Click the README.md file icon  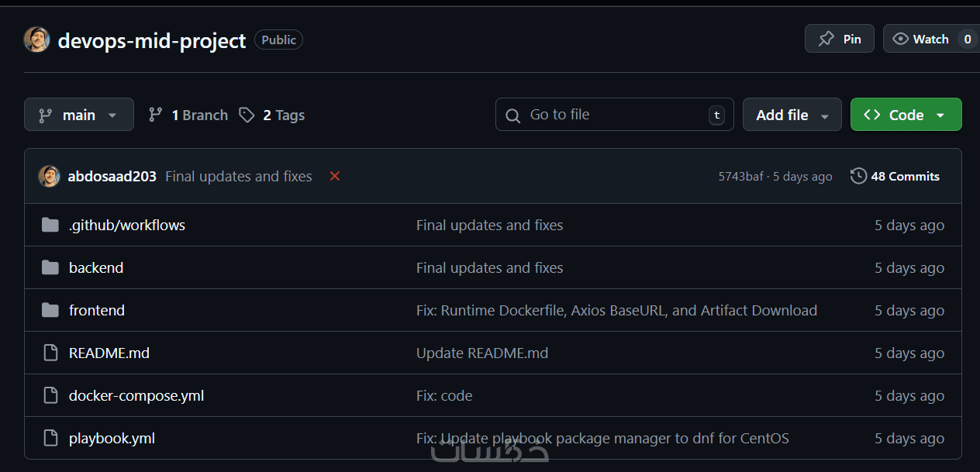coord(50,353)
